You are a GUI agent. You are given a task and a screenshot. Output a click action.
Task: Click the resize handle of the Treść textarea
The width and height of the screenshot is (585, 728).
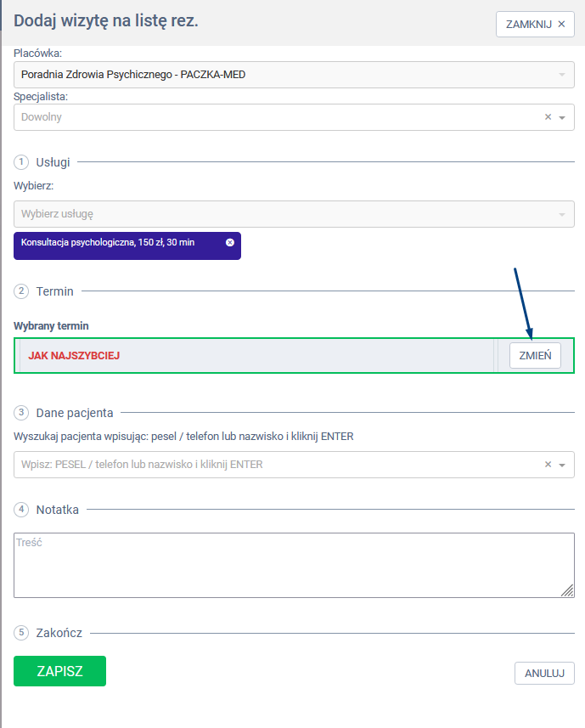tap(568, 591)
